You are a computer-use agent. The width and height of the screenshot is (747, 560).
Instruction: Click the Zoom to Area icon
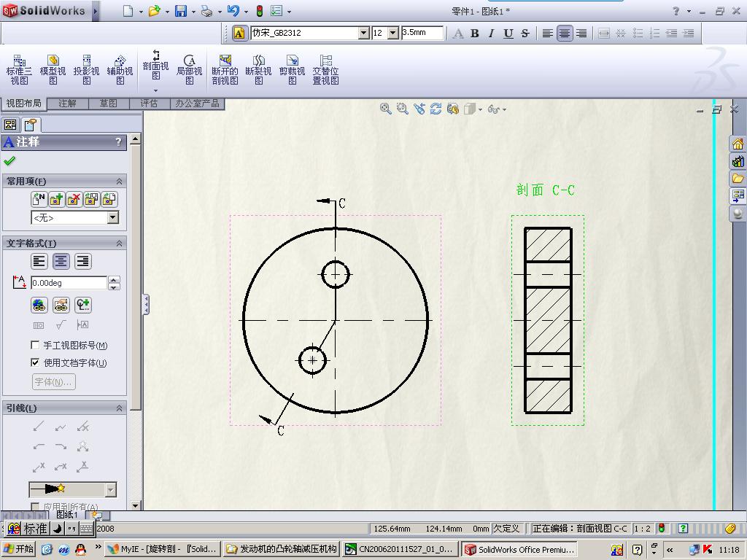[403, 109]
